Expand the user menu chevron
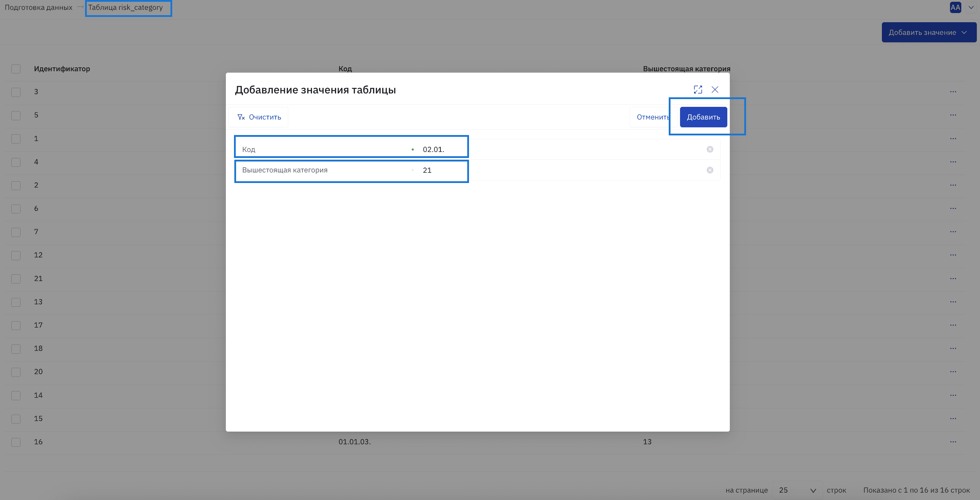The height and width of the screenshot is (500, 980). click(x=971, y=7)
